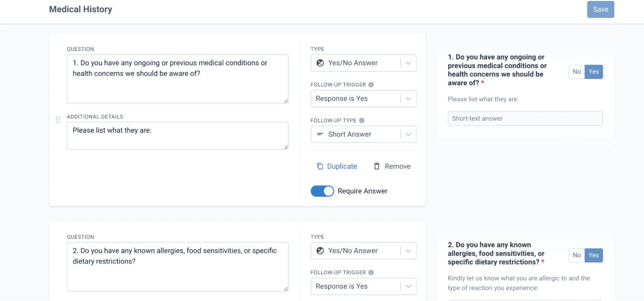Open the Follow-Up Type Short Answer dropdown
The height and width of the screenshot is (301, 644).
pyautogui.click(x=363, y=134)
